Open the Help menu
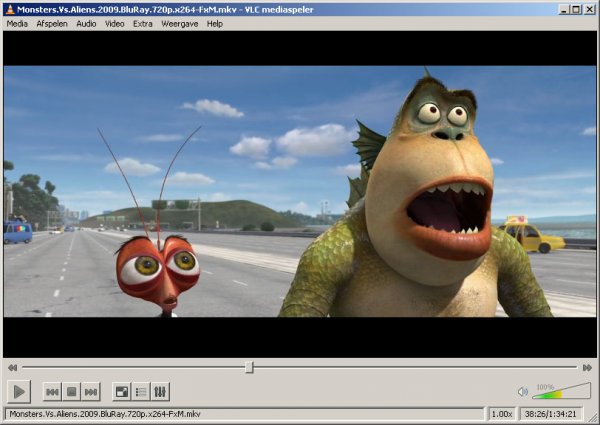 pos(215,24)
